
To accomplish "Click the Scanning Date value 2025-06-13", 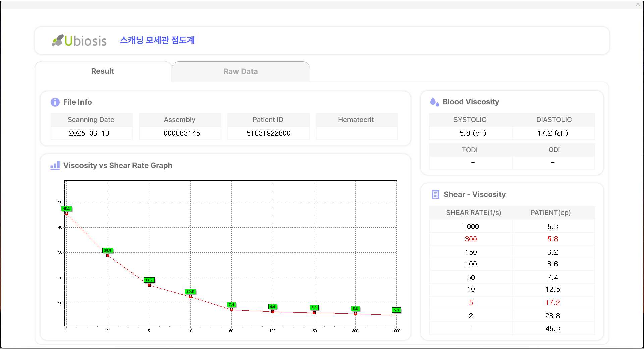I will pyautogui.click(x=89, y=133).
